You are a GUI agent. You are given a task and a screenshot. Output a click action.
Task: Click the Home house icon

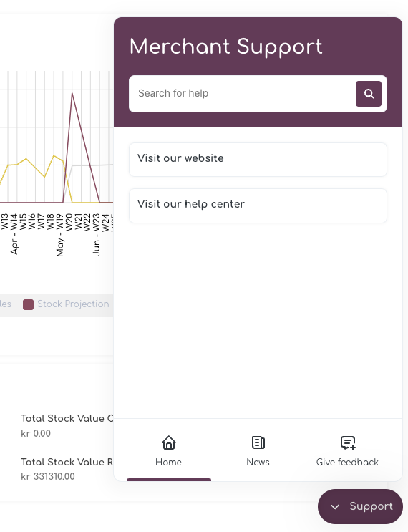168,442
